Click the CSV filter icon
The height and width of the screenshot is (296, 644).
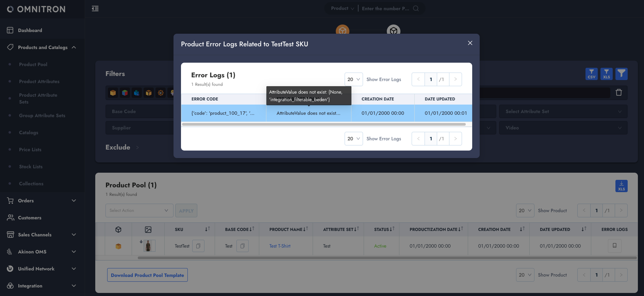[x=591, y=74]
